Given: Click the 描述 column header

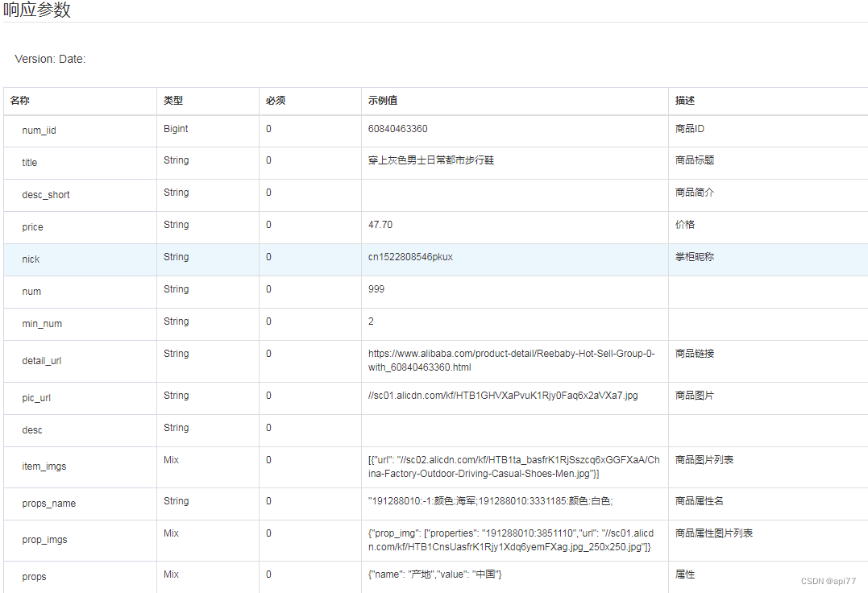Looking at the screenshot, I should 685,101.
